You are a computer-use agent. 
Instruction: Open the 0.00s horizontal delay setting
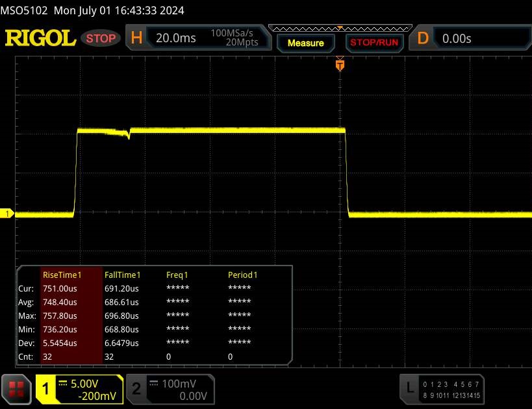[457, 38]
